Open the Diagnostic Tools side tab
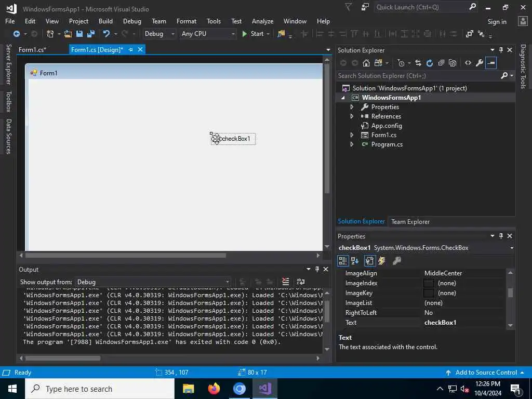This screenshot has height=399, width=532. pos(523,66)
